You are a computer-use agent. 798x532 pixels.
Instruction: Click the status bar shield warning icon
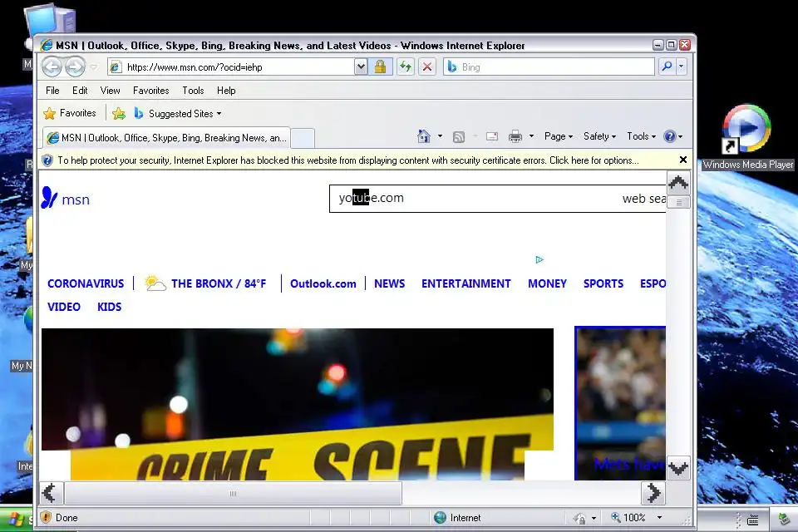click(46, 517)
